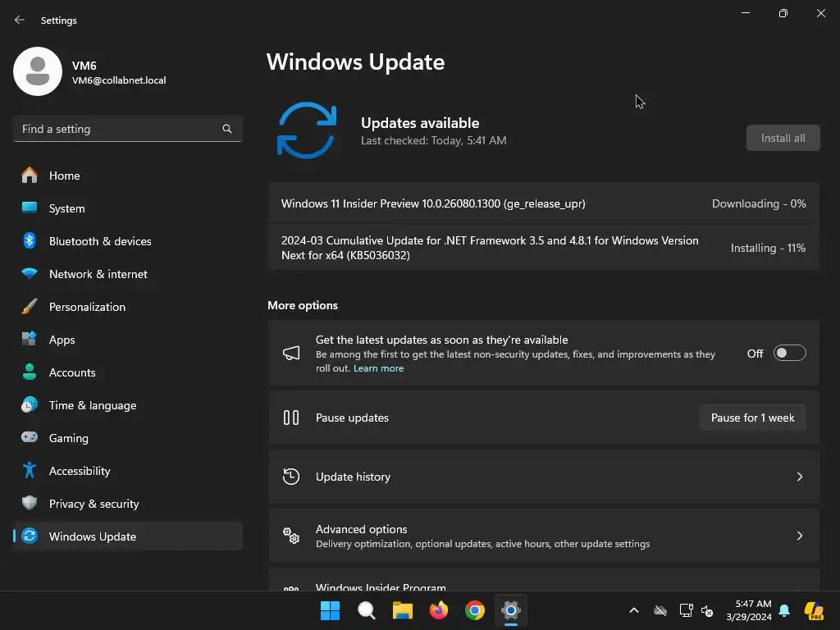Select the KB5036032 cumulative update row
This screenshot has width=840, height=630.
click(x=543, y=248)
